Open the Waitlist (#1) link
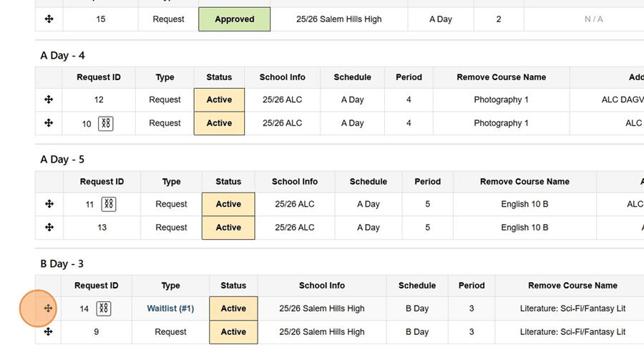Screen dimensions: 644x360 click(170, 308)
